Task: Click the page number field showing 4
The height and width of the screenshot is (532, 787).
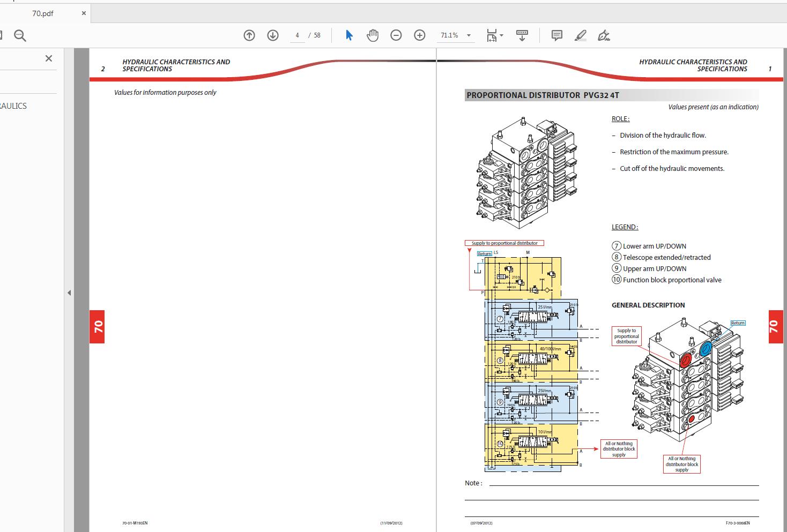Action: 297,35
